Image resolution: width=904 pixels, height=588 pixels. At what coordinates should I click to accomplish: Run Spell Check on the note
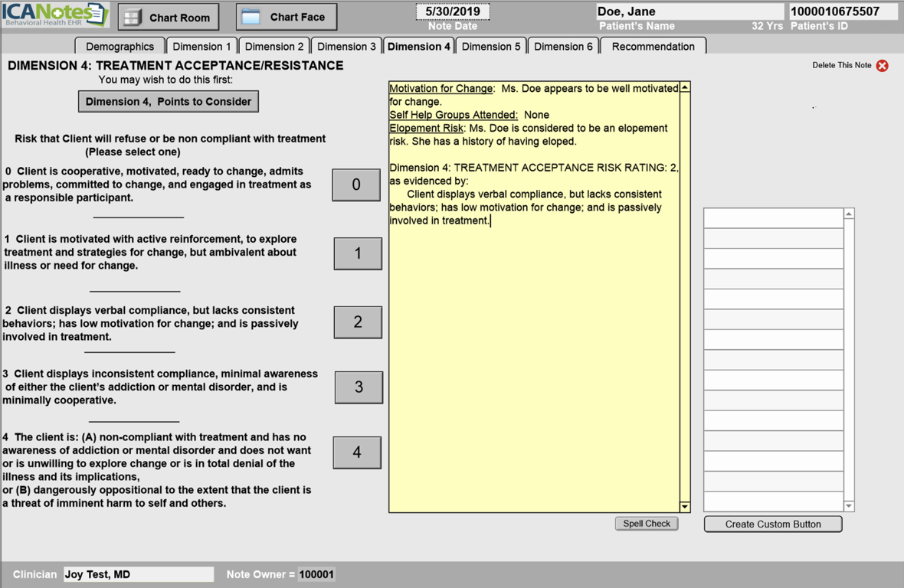click(x=647, y=524)
